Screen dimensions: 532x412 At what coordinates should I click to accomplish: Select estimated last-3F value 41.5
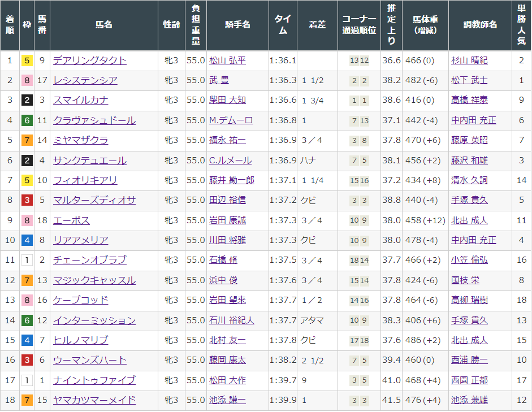tap(392, 400)
